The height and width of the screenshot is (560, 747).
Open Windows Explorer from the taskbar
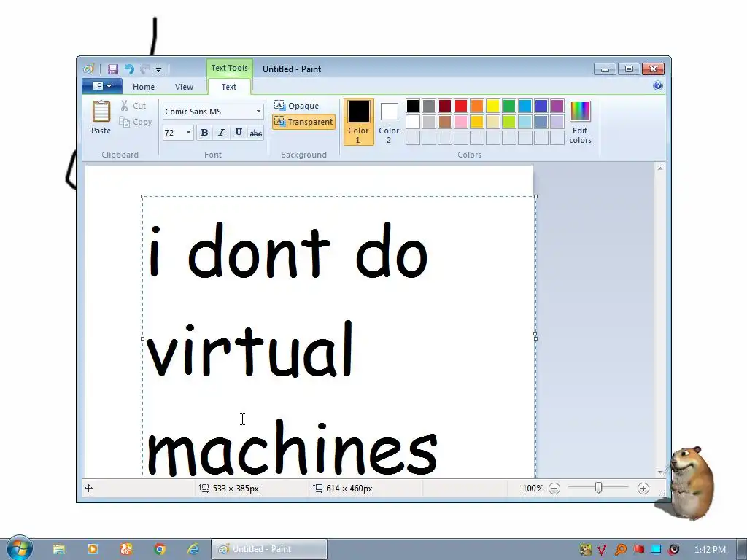pos(59,549)
